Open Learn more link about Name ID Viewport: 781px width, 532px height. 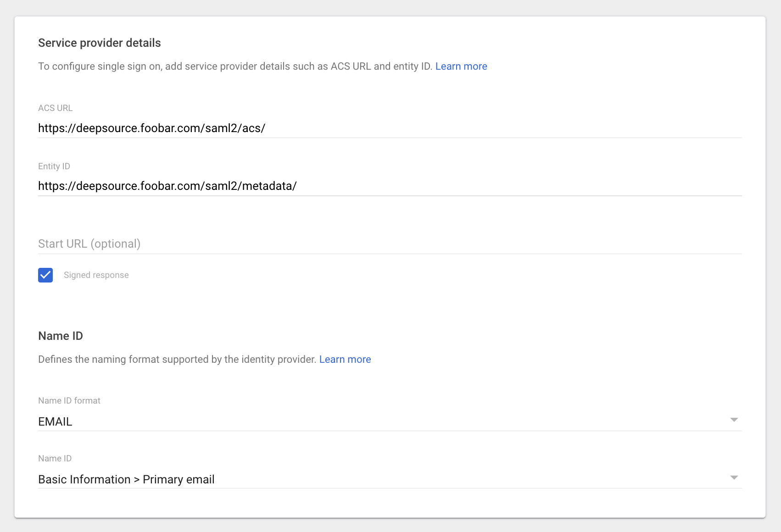[345, 360]
